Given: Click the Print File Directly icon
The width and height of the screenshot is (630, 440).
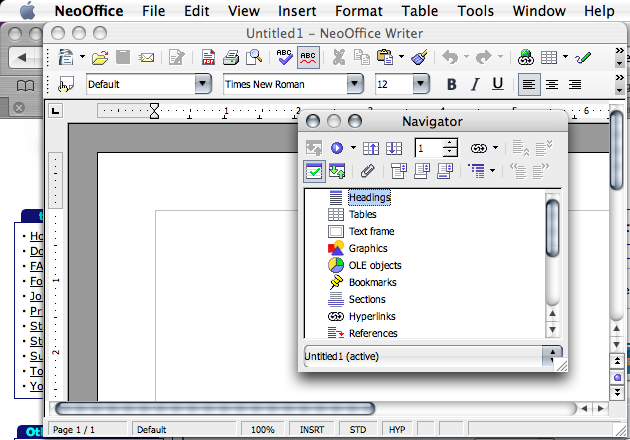Looking at the screenshot, I should tap(231, 57).
